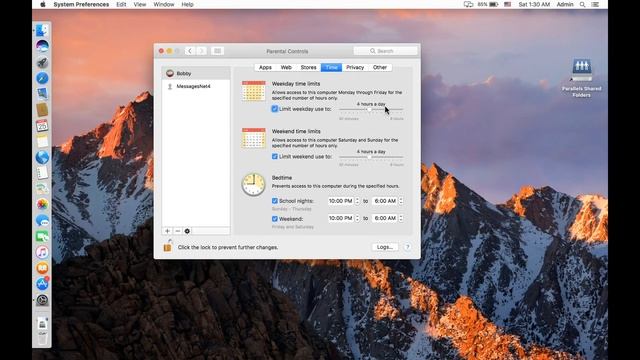This screenshot has height=360, width=640.
Task: Select user Bobby in the sidebar
Action: click(x=196, y=73)
